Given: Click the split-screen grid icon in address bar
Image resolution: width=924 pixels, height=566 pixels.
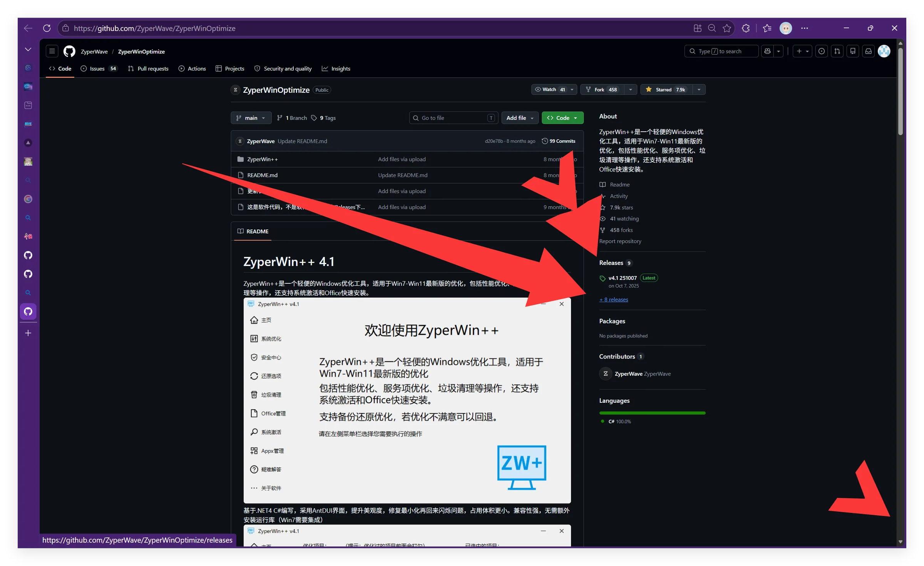Looking at the screenshot, I should 697,28.
